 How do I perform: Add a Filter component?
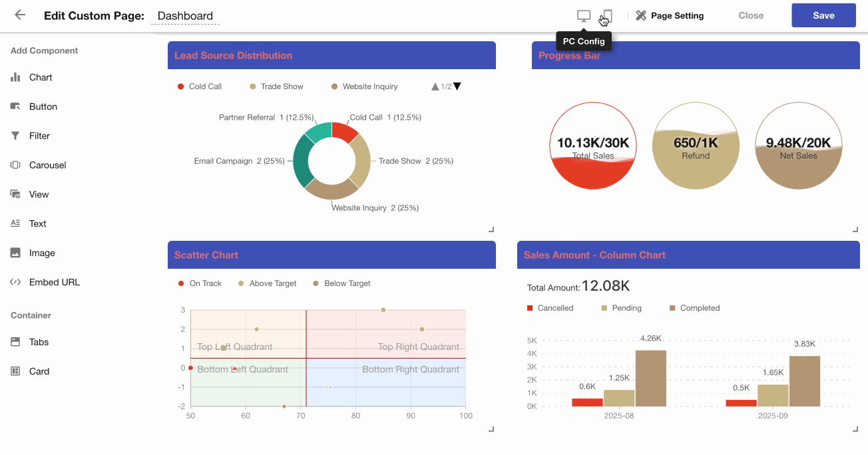point(39,136)
